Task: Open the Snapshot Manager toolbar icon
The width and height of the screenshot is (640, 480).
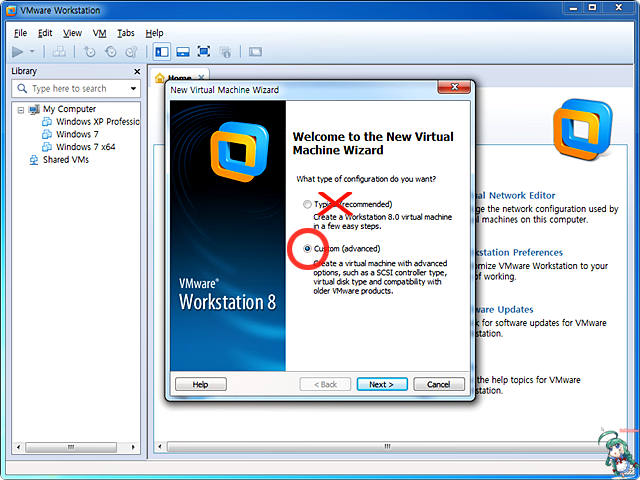Action: 131,52
